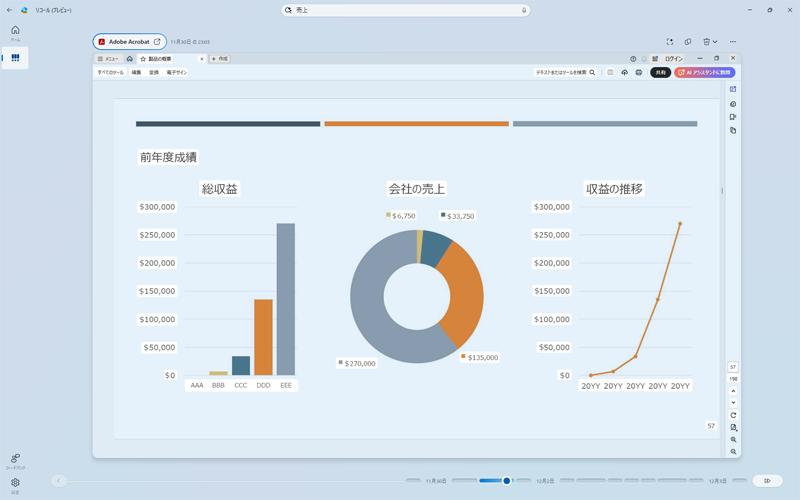
Task: Open the three-dot more options menu
Action: (733, 42)
